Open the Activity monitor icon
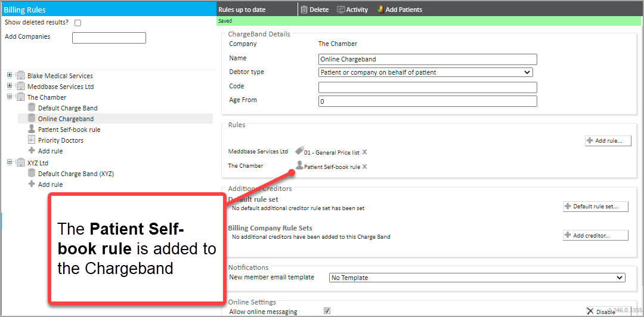This screenshot has width=644, height=317. [x=341, y=10]
